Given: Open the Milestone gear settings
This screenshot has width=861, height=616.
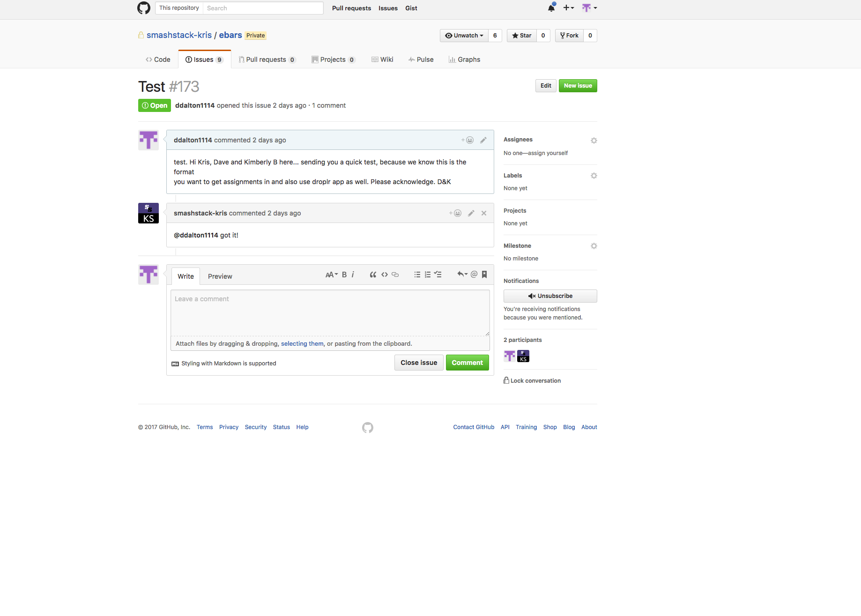Looking at the screenshot, I should pos(594,246).
